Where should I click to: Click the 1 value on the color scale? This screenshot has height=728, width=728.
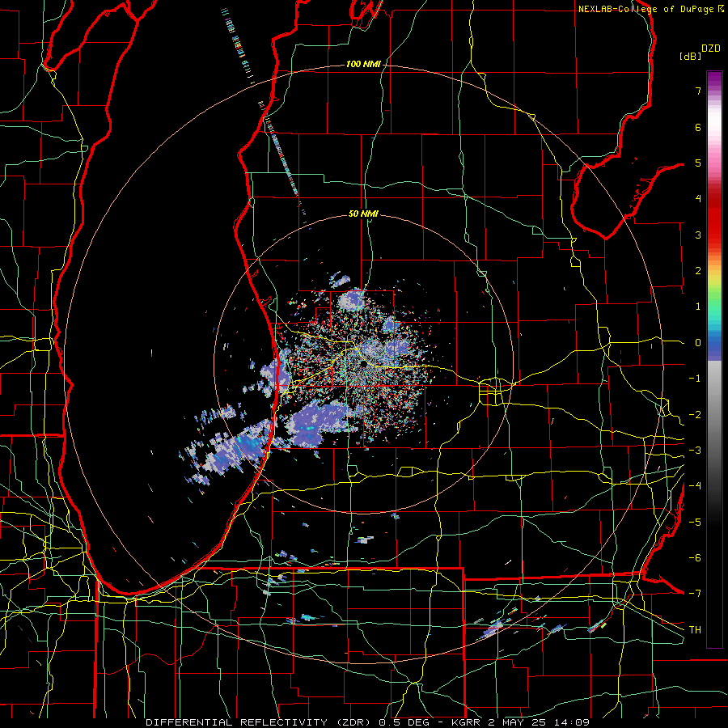(x=698, y=307)
